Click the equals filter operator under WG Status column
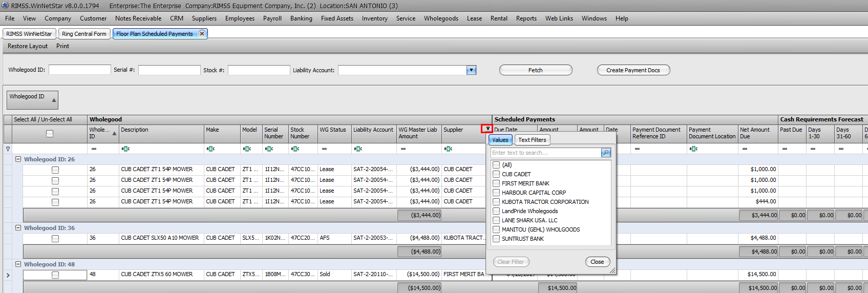The height and width of the screenshot is (293, 868). (x=324, y=149)
